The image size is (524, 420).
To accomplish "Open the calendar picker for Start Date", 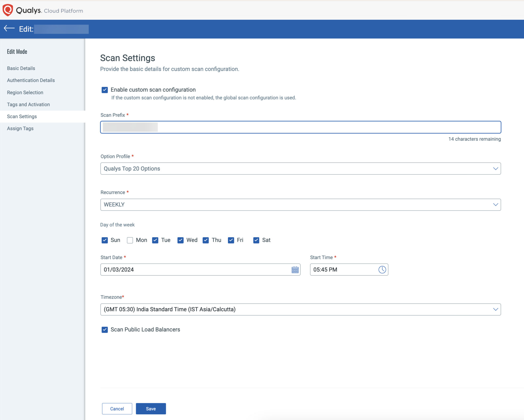I will pyautogui.click(x=295, y=270).
